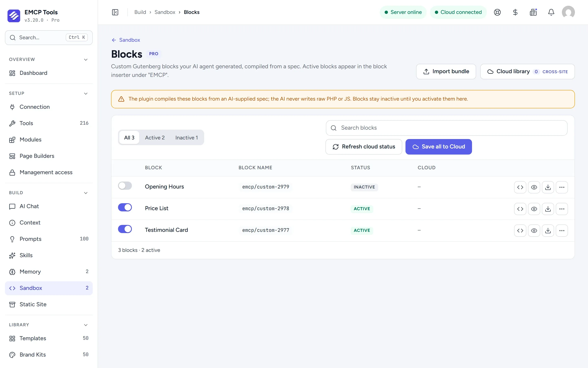Viewport: 588px width, 368px height.
Task: Go back via the Sandbox link
Action: (126, 40)
